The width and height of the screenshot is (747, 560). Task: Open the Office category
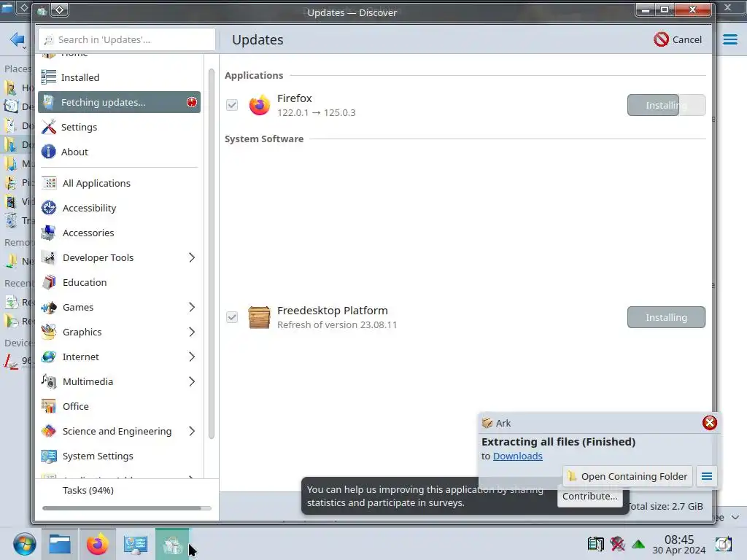(x=119, y=406)
